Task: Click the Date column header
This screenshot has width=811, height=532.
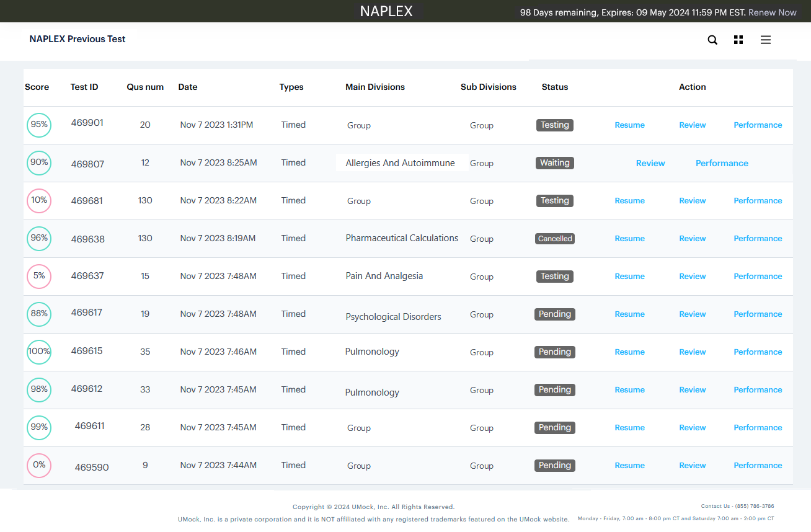Action: (188, 87)
